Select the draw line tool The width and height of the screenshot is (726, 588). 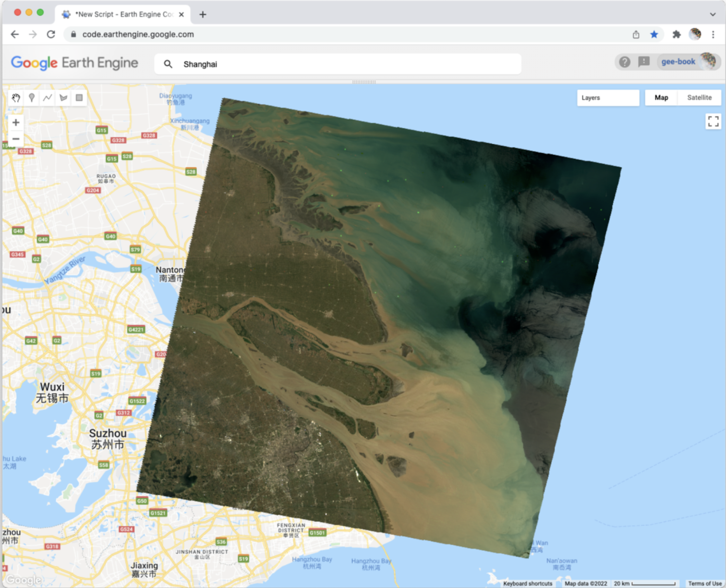click(x=48, y=98)
